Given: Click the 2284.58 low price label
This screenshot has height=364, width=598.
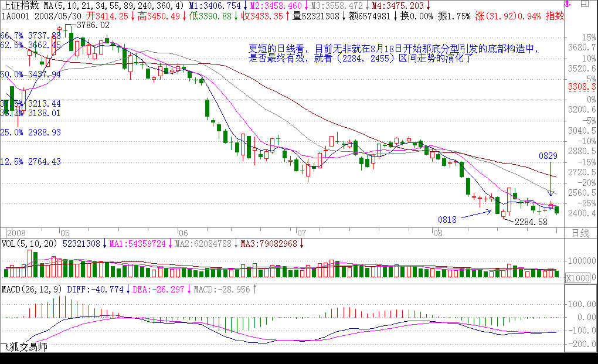Looking at the screenshot, I should 531,222.
